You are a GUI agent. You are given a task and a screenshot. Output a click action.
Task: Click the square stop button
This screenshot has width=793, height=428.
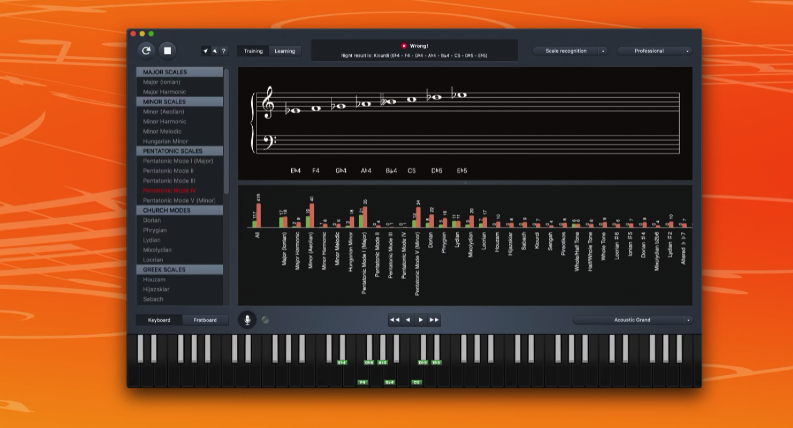point(167,51)
